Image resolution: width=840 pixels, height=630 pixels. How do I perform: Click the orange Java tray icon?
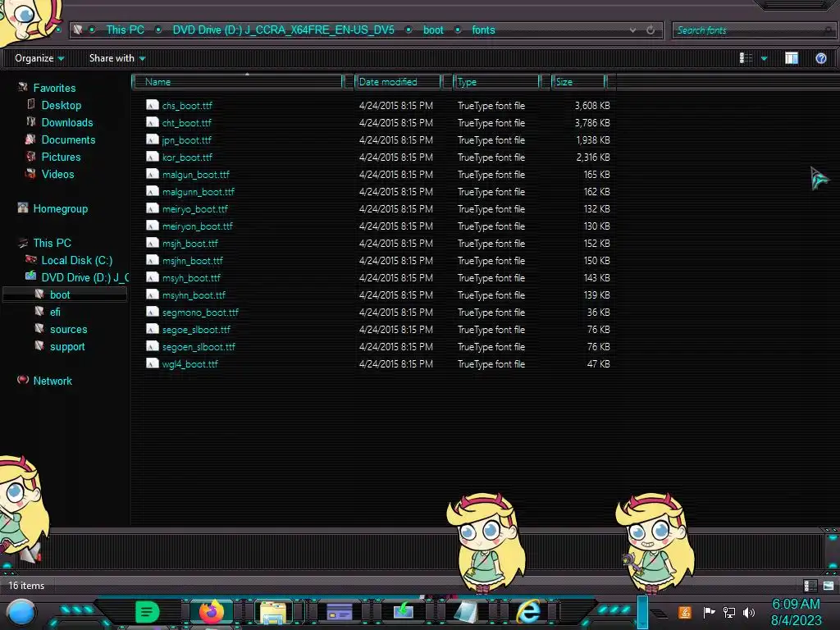(x=685, y=612)
